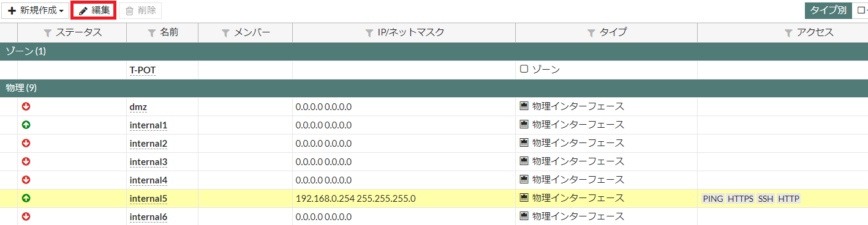Click green up status icon for internal5
The width and height of the screenshot is (868, 225).
(26, 198)
